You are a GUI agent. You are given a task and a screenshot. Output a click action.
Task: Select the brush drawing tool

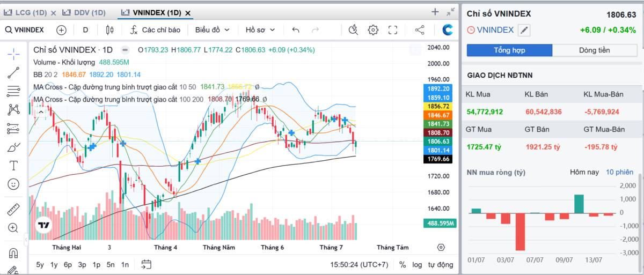13,147
